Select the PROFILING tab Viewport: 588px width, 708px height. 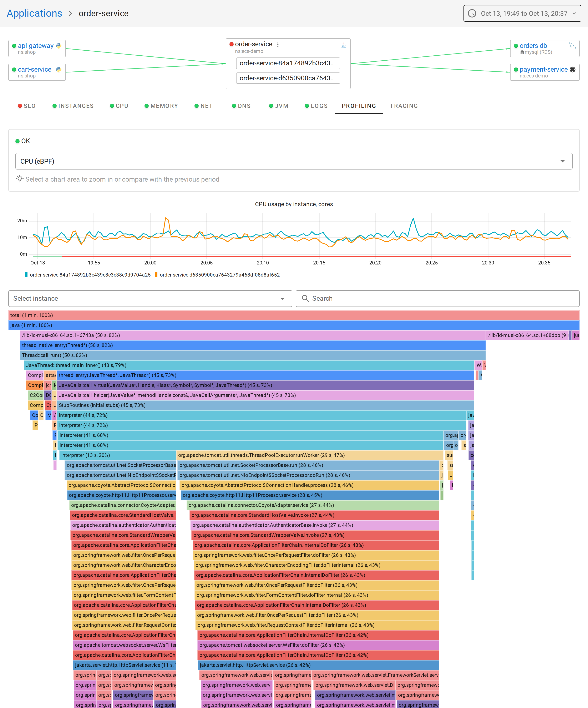359,106
